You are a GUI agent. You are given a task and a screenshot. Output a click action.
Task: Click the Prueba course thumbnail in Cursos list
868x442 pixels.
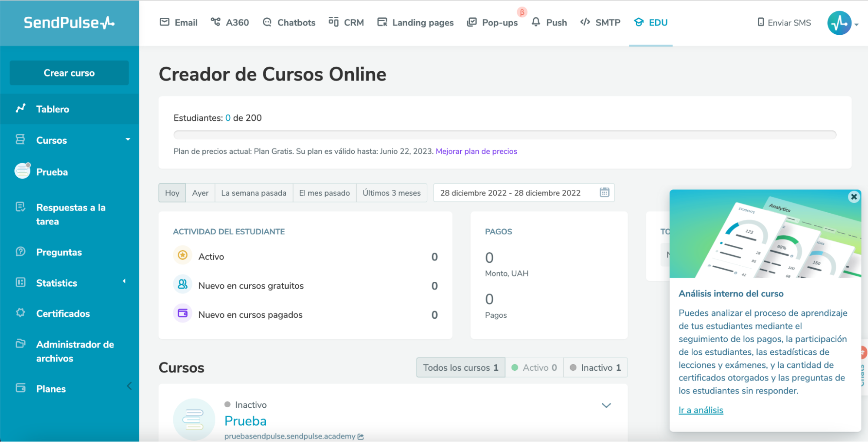click(194, 419)
